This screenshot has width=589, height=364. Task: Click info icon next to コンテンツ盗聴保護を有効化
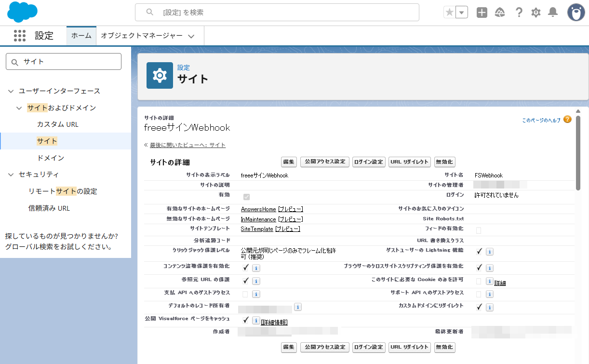[x=256, y=268]
